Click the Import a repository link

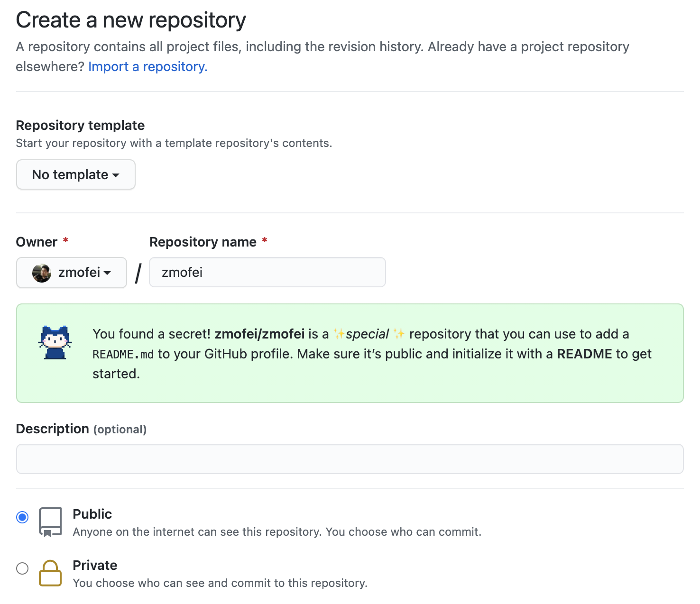click(148, 67)
